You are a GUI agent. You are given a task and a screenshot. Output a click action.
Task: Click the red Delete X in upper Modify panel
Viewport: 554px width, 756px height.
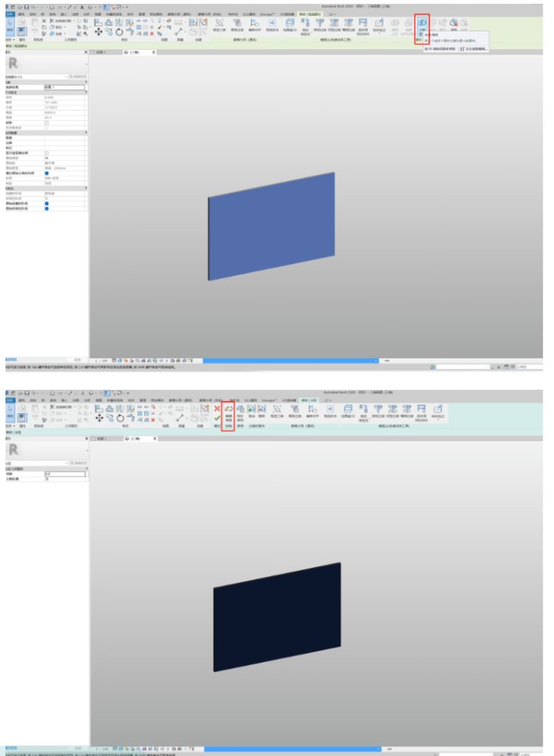pos(152,34)
